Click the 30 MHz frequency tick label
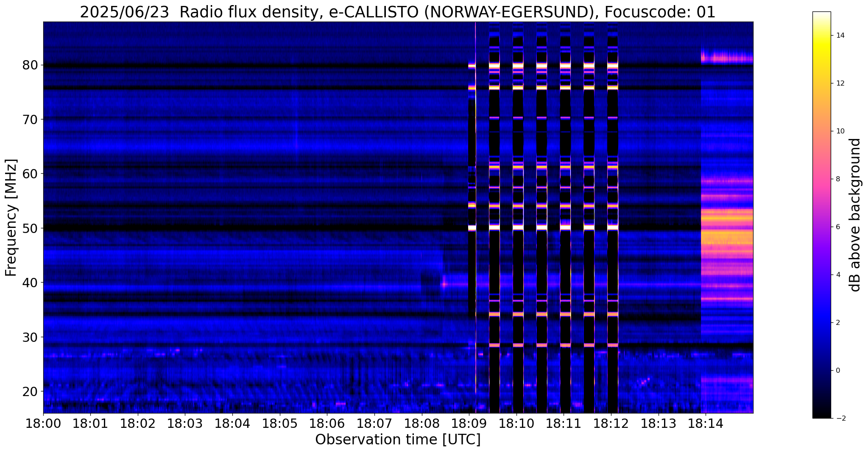 click(x=30, y=337)
